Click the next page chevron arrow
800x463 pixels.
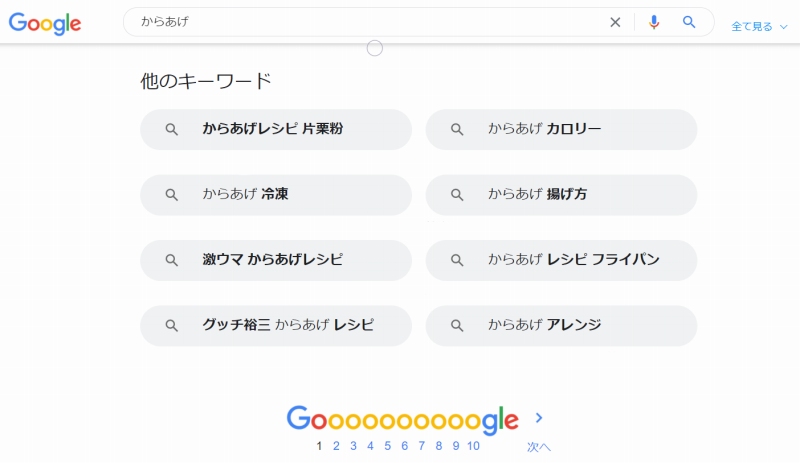click(539, 418)
